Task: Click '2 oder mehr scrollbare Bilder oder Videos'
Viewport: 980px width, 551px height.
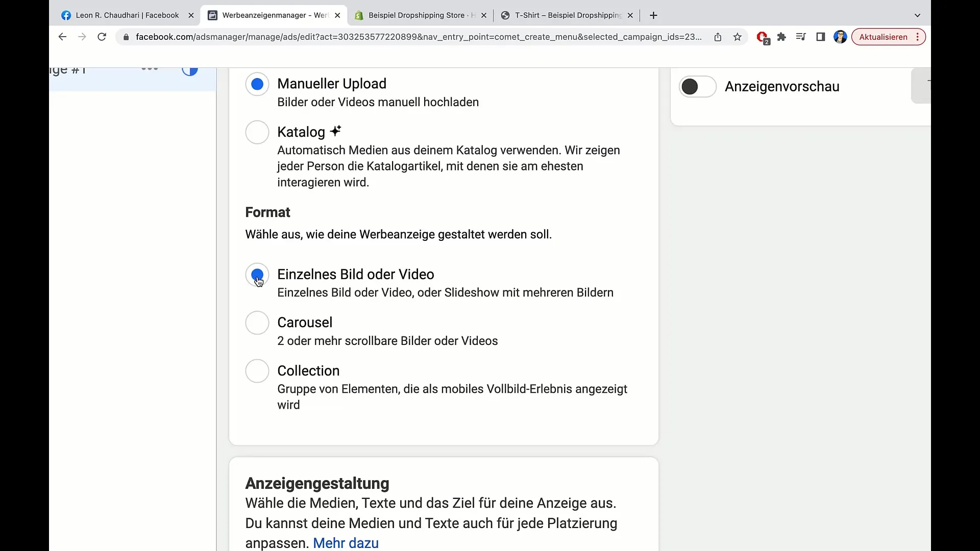Action: click(x=387, y=341)
